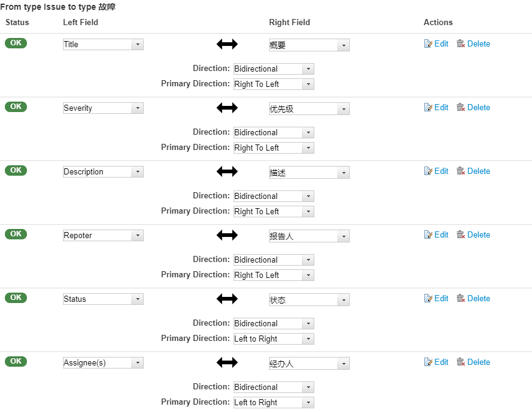Click the edit pencil icon for Title mapping
This screenshot has height=412, width=532.
point(428,44)
